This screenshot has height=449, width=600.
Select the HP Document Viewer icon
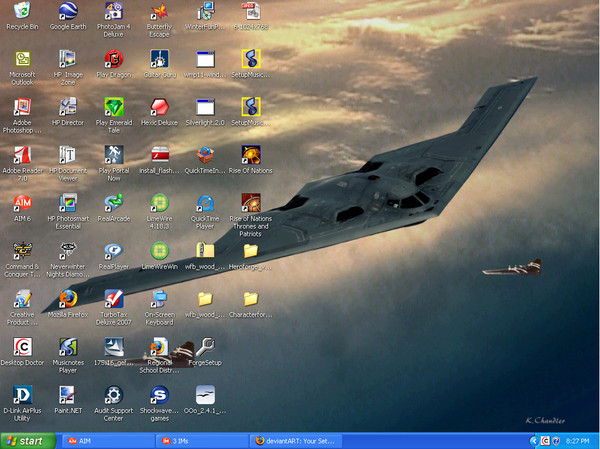(68, 155)
